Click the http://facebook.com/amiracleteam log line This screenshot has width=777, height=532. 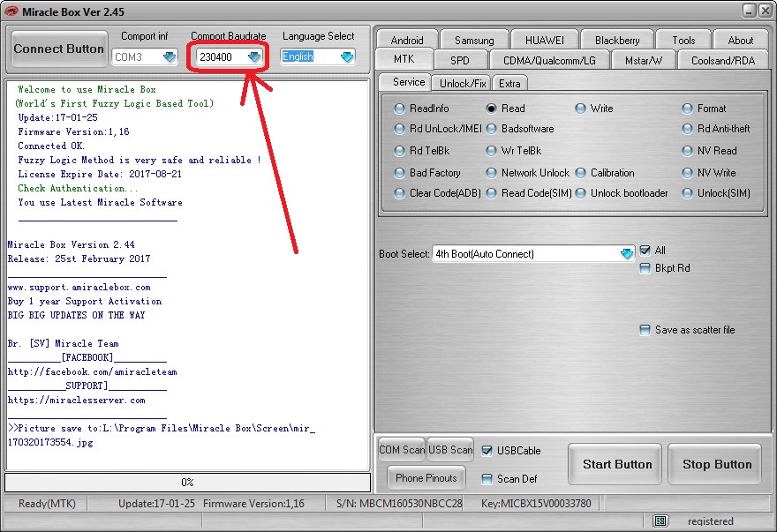pos(92,372)
